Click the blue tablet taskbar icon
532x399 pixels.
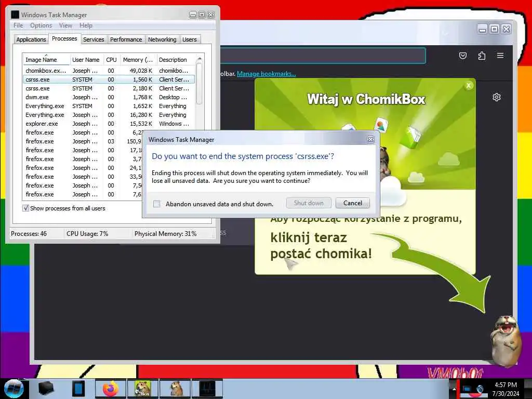pos(78,389)
